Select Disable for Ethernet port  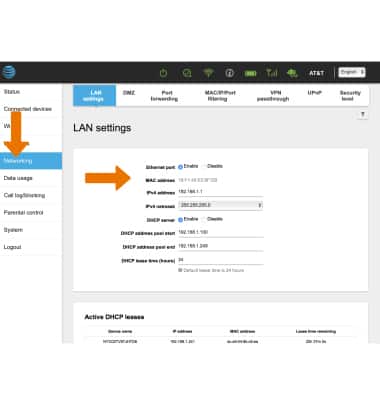(204, 166)
